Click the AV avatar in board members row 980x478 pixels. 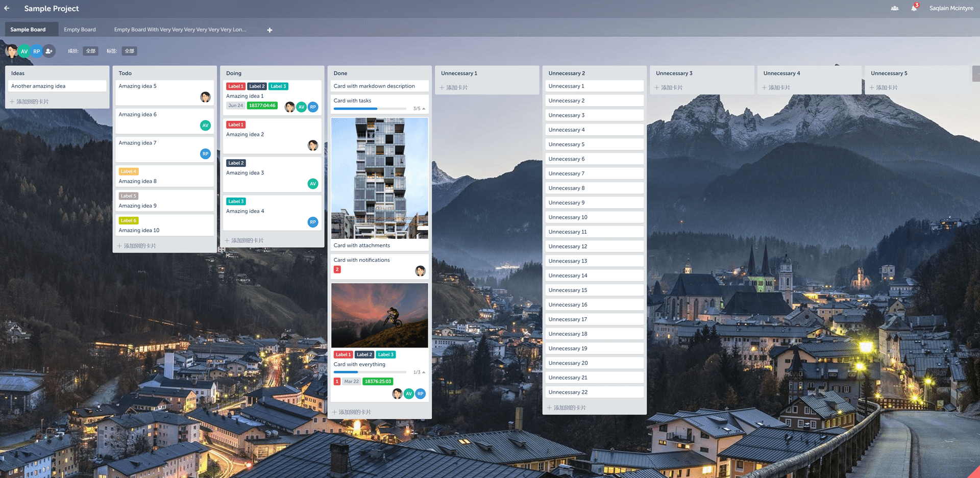(24, 51)
